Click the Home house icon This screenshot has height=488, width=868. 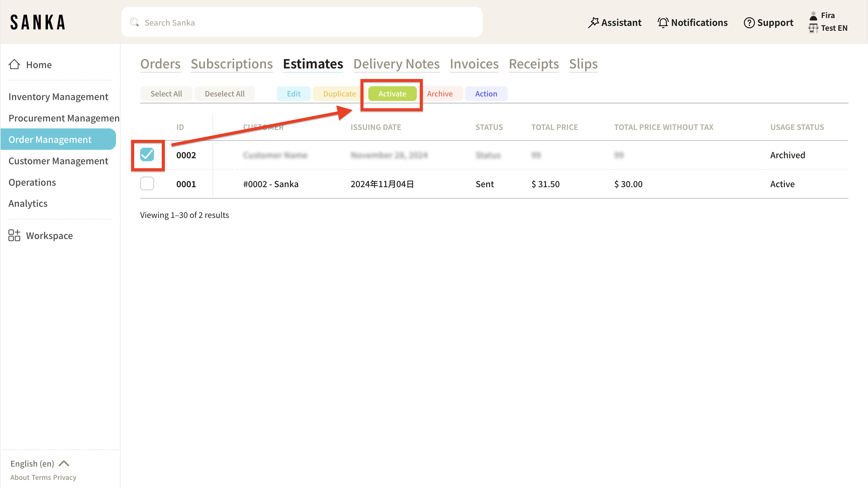14,65
